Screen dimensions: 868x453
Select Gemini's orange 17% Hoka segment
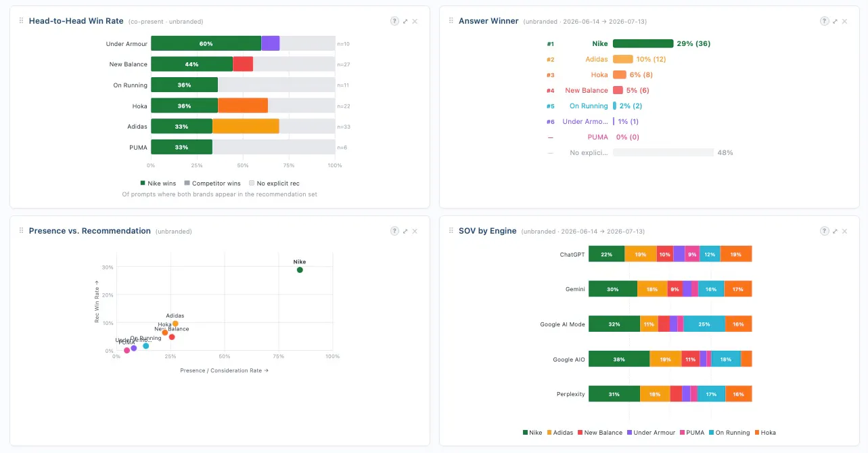[738, 289]
